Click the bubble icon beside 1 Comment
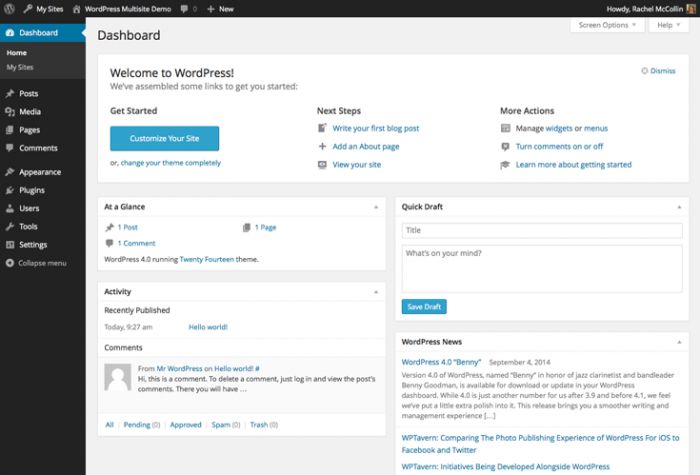The image size is (700, 475). click(x=109, y=243)
